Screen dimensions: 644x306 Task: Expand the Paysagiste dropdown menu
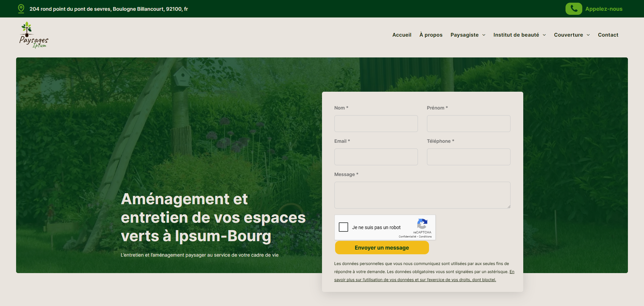point(468,35)
